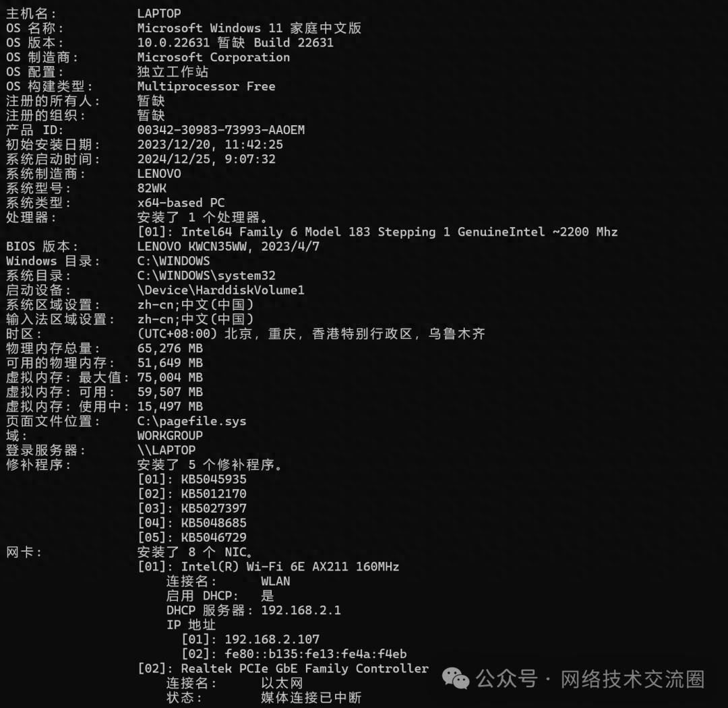Click the system manufacturer value LENOVO
728x708 pixels.
(159, 174)
